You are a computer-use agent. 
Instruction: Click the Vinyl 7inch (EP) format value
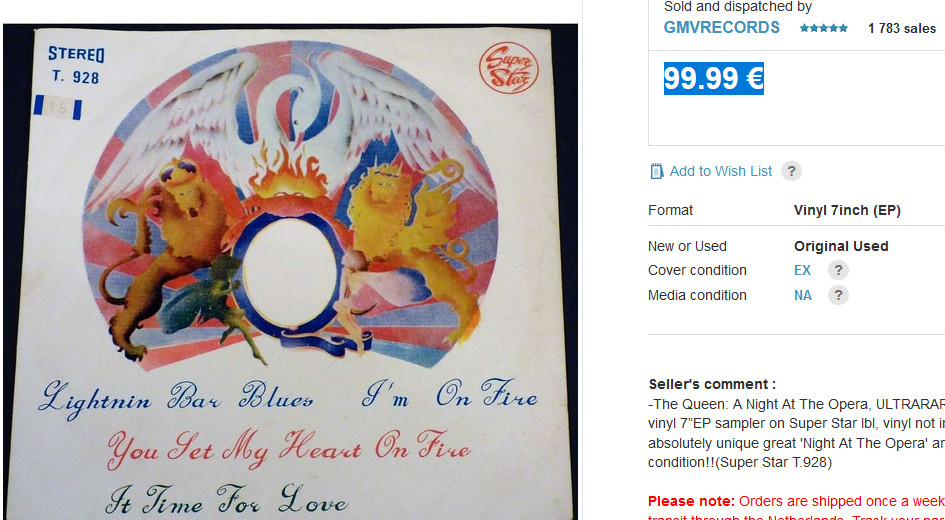tap(847, 210)
